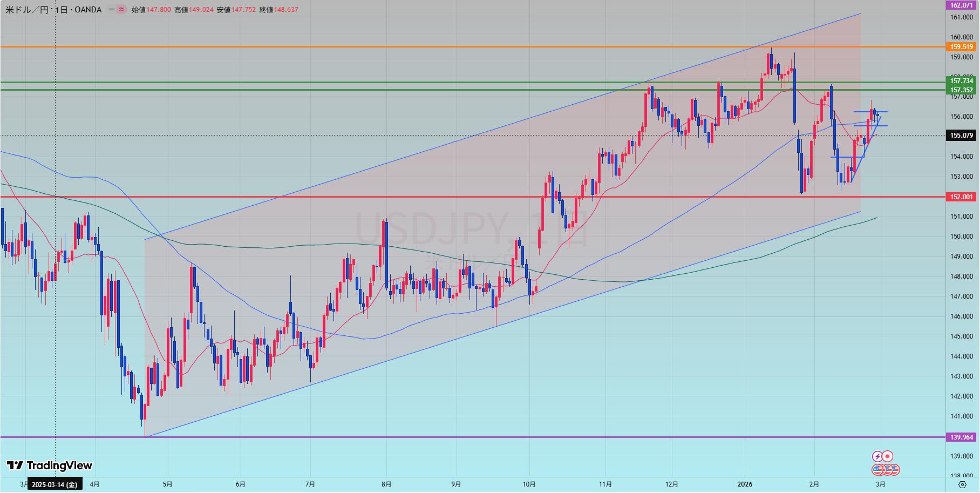
Task: Click the red 152.001 price label
Action: pos(961,197)
